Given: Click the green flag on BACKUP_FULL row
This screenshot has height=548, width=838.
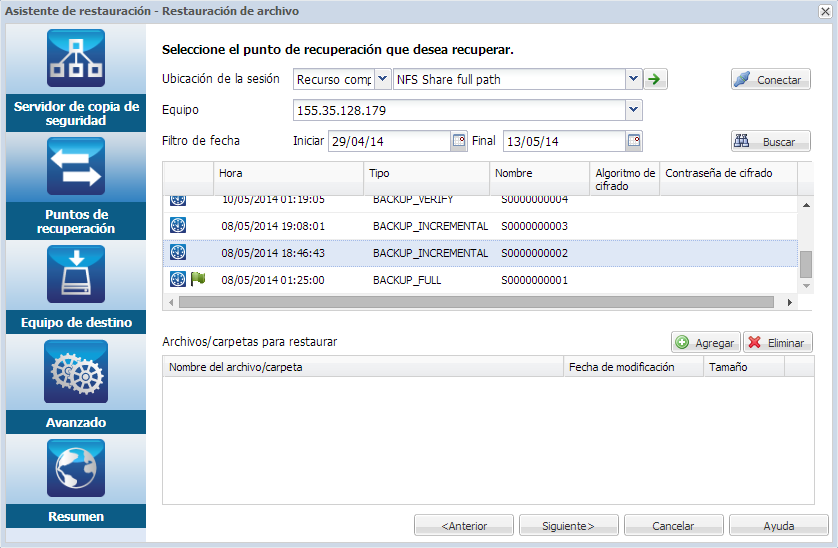Looking at the screenshot, I should (198, 279).
